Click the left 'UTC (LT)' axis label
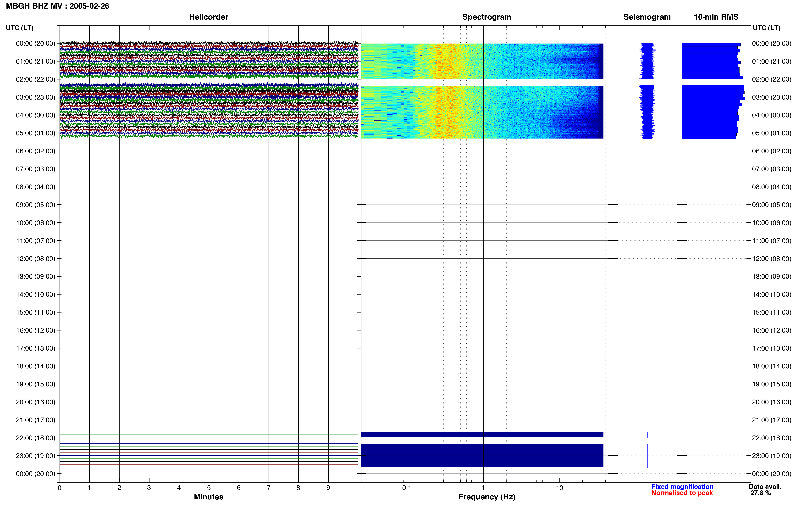The height and width of the screenshot is (508, 812). point(19,28)
